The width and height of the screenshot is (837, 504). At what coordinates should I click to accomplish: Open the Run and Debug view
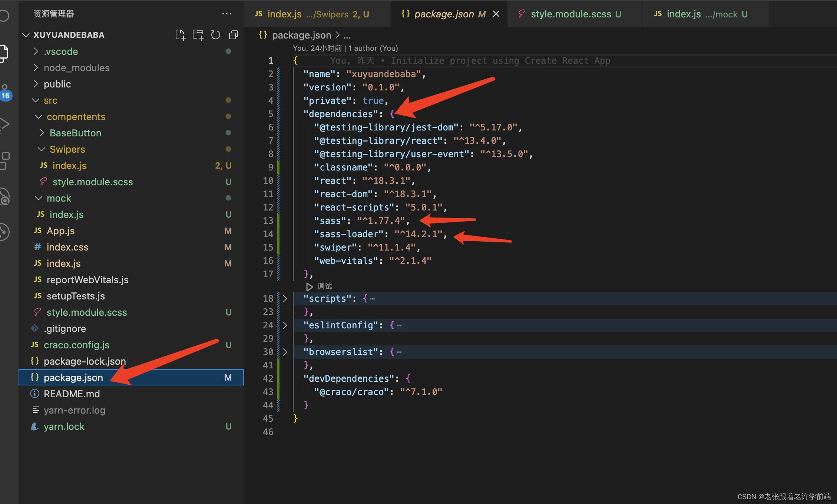[x=4, y=124]
